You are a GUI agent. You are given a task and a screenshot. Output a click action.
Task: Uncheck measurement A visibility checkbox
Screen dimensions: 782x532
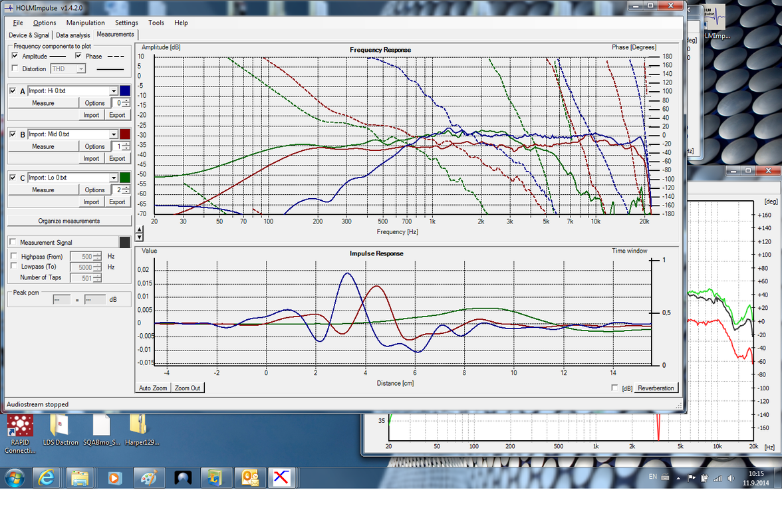[x=13, y=90]
